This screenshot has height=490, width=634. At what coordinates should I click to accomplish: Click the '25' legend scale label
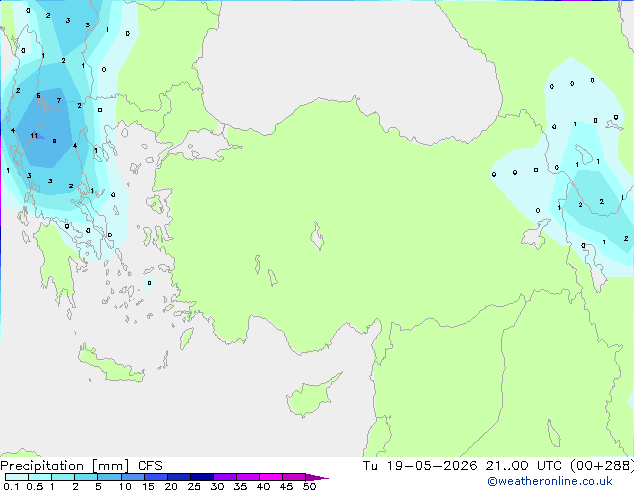click(194, 486)
